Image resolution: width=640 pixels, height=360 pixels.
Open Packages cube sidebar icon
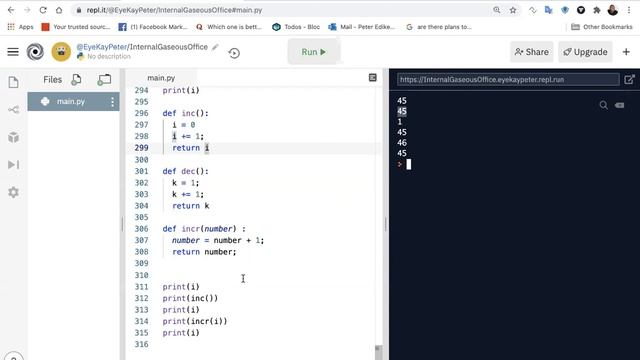13,137
